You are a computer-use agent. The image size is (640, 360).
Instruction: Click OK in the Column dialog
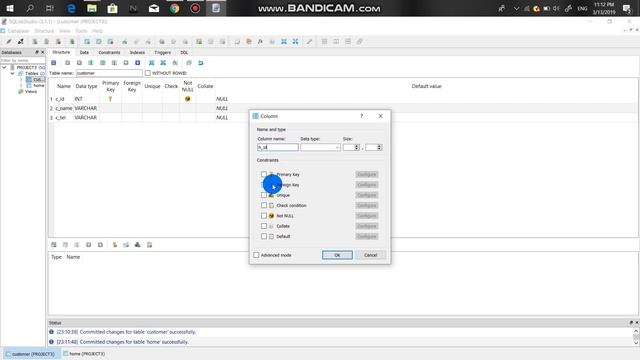point(337,255)
